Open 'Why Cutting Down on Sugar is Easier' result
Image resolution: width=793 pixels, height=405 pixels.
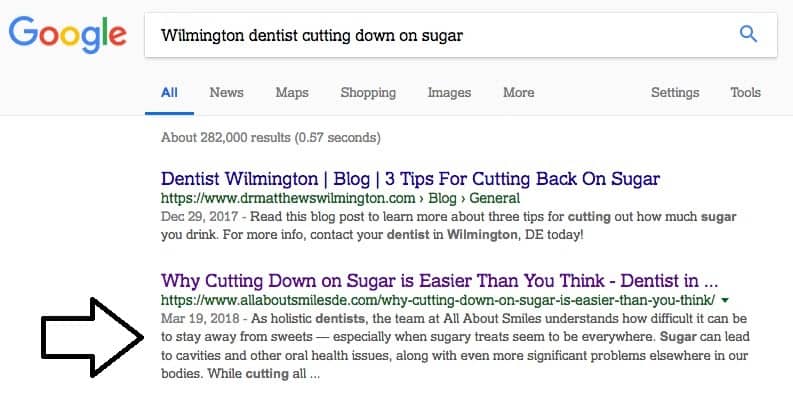pyautogui.click(x=439, y=281)
